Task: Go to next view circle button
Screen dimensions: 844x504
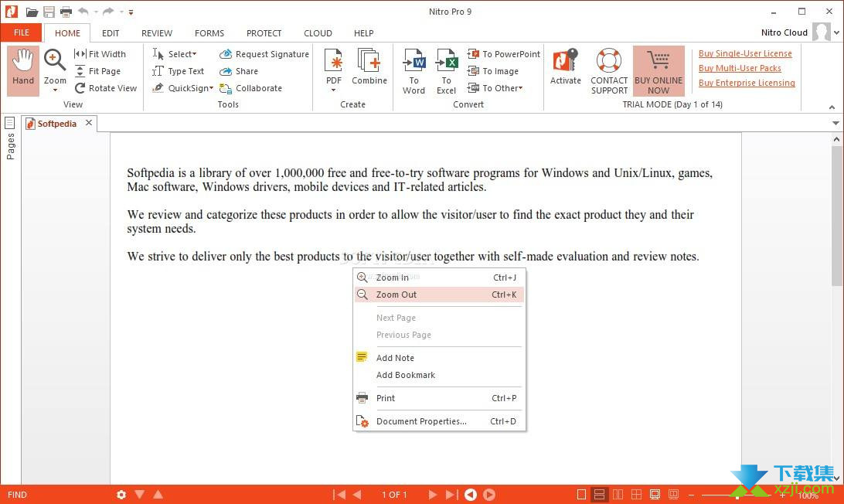Action: click(x=489, y=494)
